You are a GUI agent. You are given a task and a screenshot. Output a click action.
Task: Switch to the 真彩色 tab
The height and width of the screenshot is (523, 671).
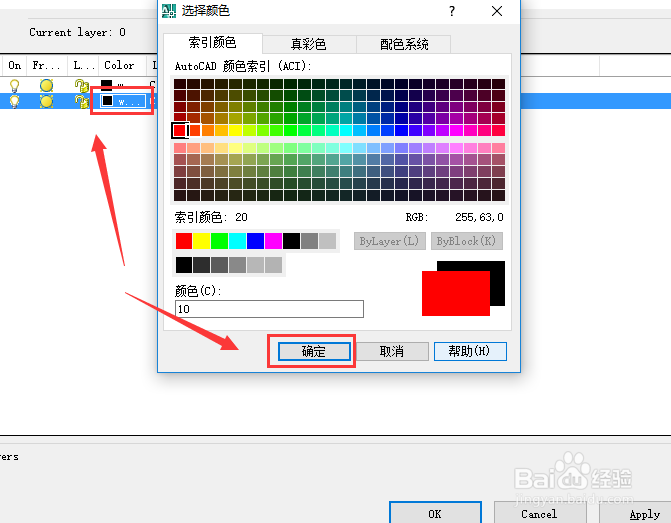[309, 44]
